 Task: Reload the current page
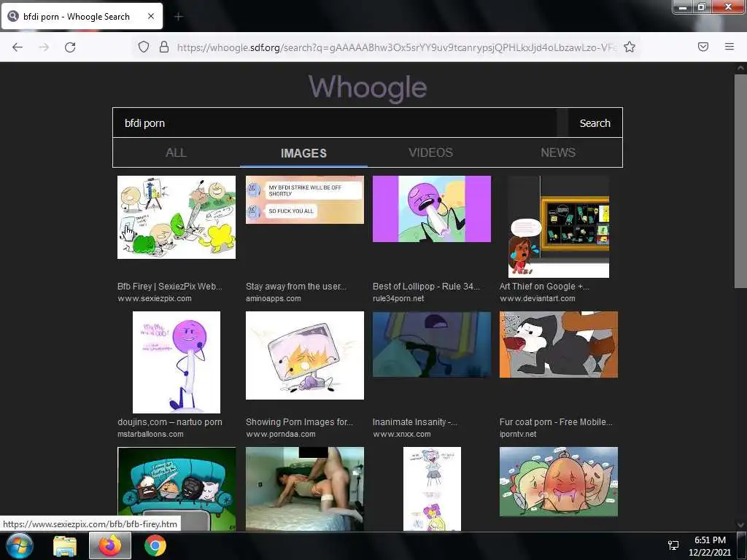[70, 47]
